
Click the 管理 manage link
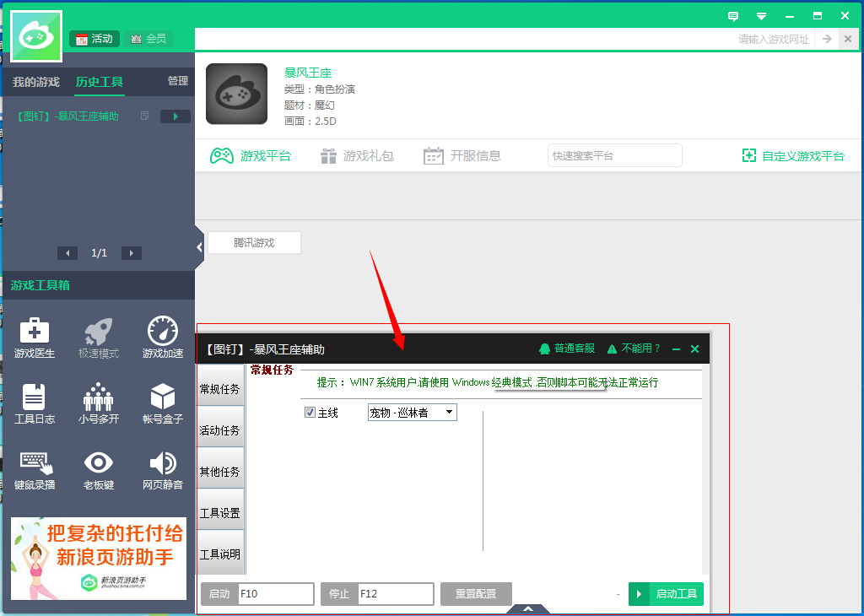pos(178,81)
